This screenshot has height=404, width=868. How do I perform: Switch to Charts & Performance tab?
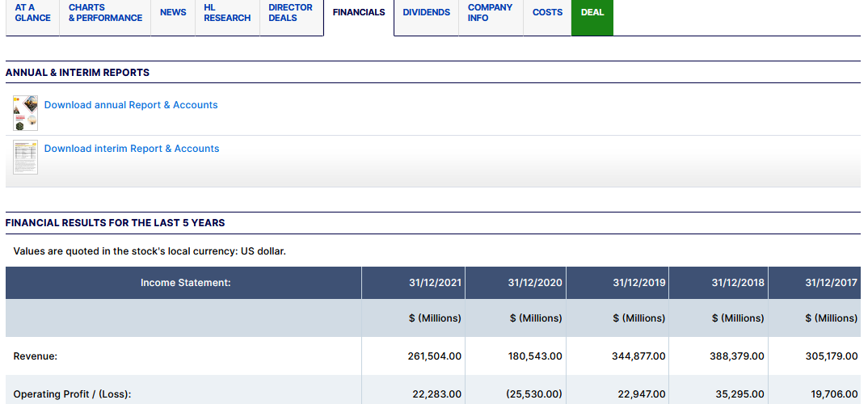[x=105, y=13]
